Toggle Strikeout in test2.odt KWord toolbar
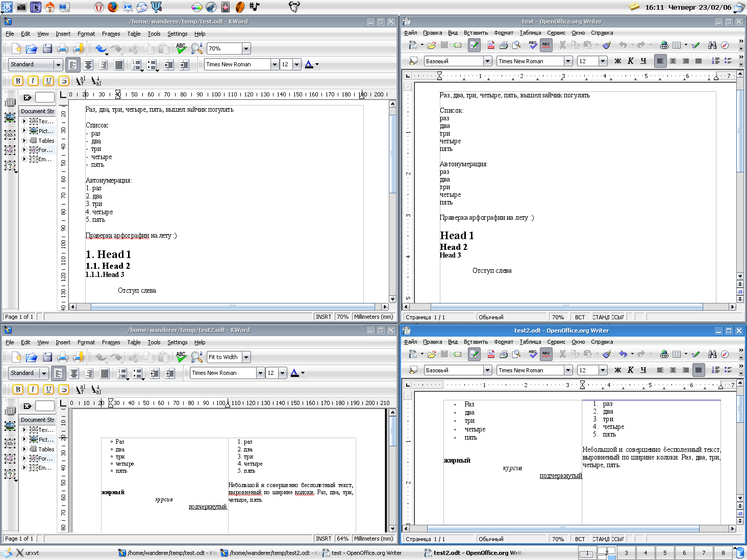The width and height of the screenshot is (747, 560). tap(64, 390)
